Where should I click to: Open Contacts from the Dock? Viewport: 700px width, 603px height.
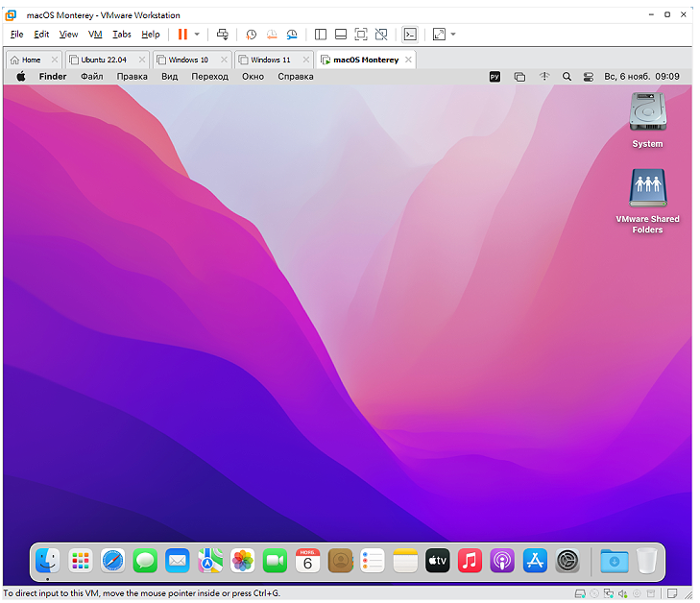tap(340, 561)
